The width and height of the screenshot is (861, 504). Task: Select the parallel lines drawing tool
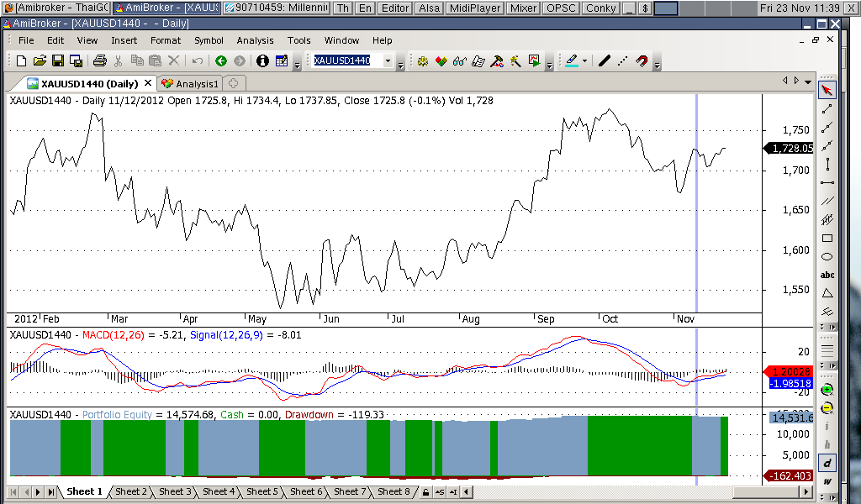[x=827, y=202]
